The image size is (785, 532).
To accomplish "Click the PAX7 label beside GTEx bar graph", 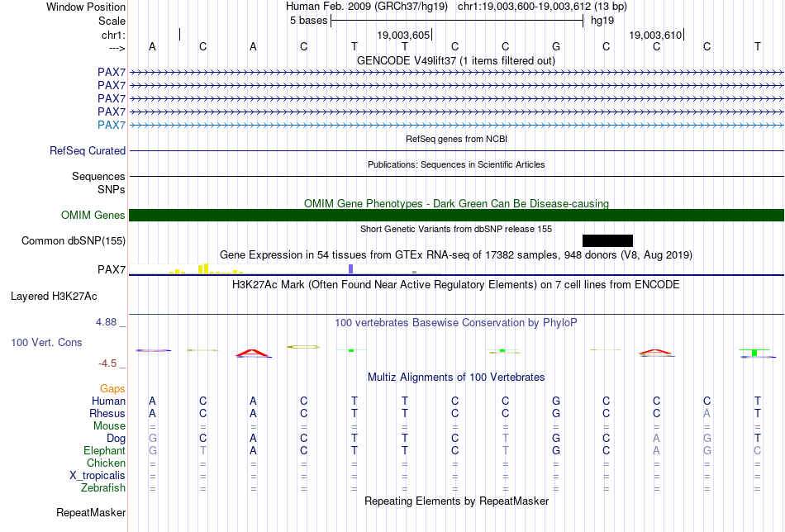I will click(112, 270).
